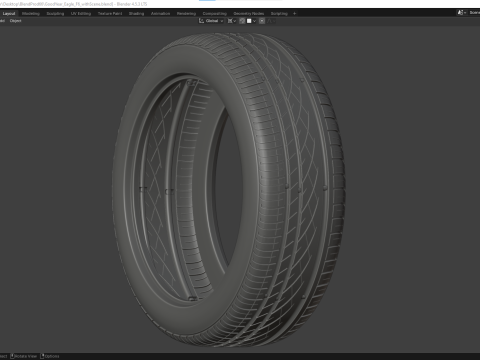Viewport: 480px width, 360px height.
Task: Switch to the Modeling workspace tab
Action: [31, 14]
